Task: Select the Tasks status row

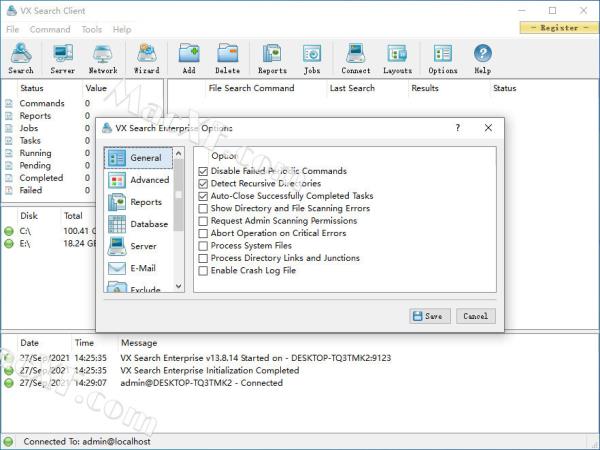Action: pos(47,140)
